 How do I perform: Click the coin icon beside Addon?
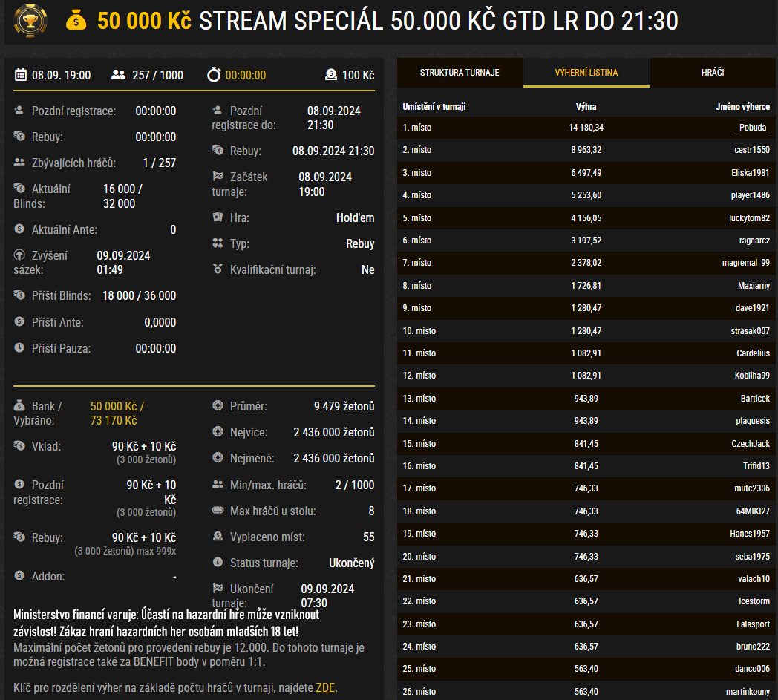(19, 575)
